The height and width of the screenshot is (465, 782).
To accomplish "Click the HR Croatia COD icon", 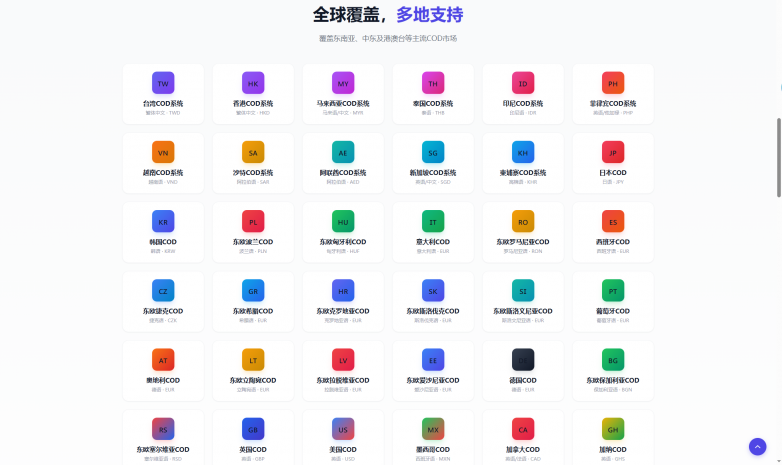I will [343, 291].
